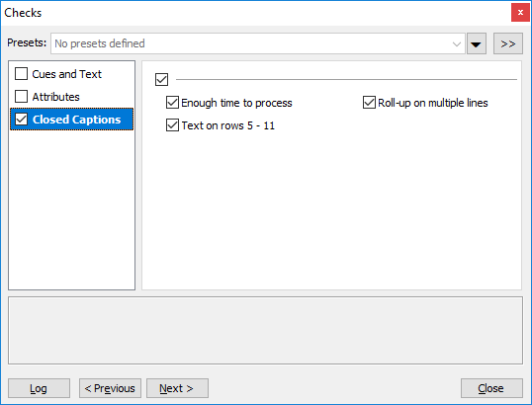Screen dimensions: 532x405
Task: Uncheck Roll-up on multiple lines
Action: pyautogui.click(x=369, y=103)
